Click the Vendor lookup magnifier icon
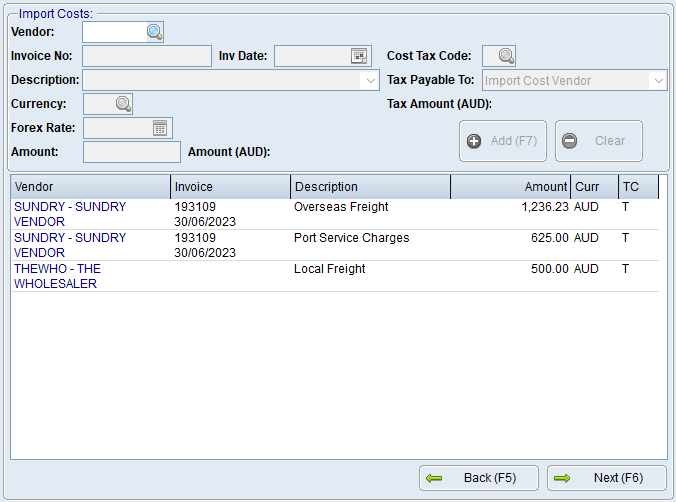The image size is (676, 502). [x=154, y=32]
